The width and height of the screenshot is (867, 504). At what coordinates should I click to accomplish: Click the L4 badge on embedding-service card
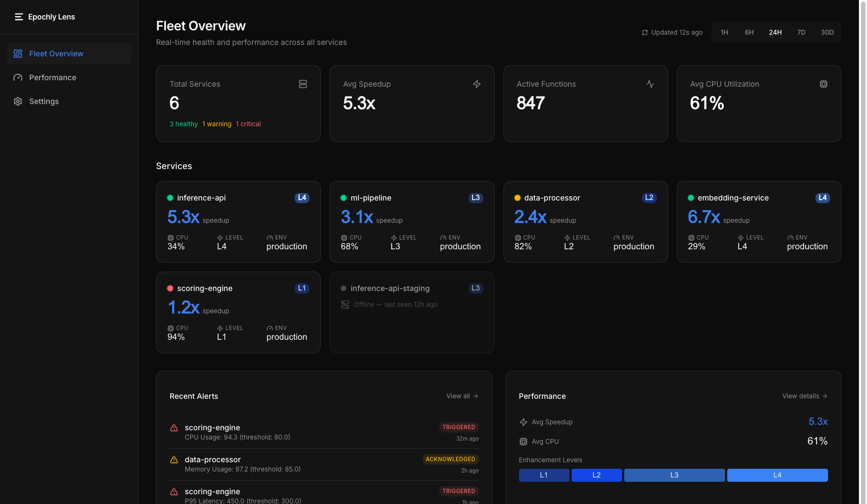pos(823,198)
